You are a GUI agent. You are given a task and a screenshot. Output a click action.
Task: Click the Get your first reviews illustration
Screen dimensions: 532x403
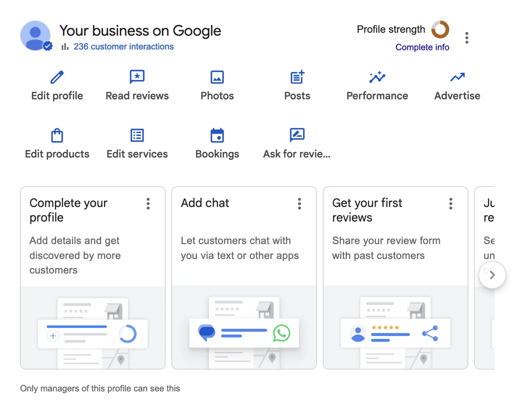coord(395,328)
